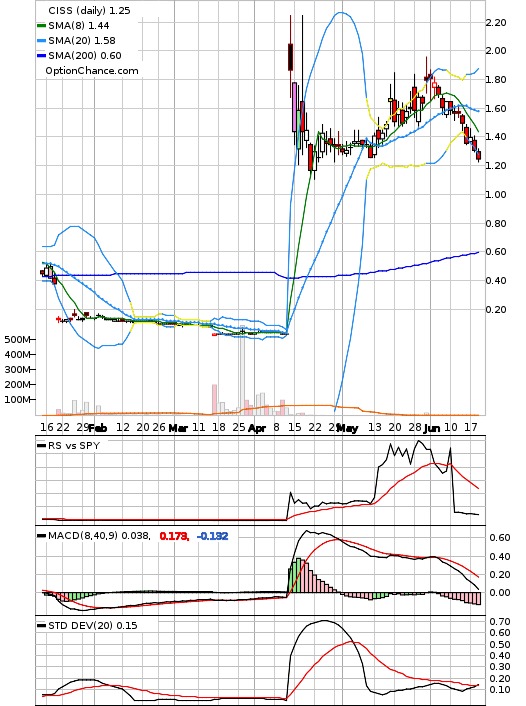The width and height of the screenshot is (526, 706).
Task: Click the MACD(8,40,9) legend marker
Action: click(41, 536)
